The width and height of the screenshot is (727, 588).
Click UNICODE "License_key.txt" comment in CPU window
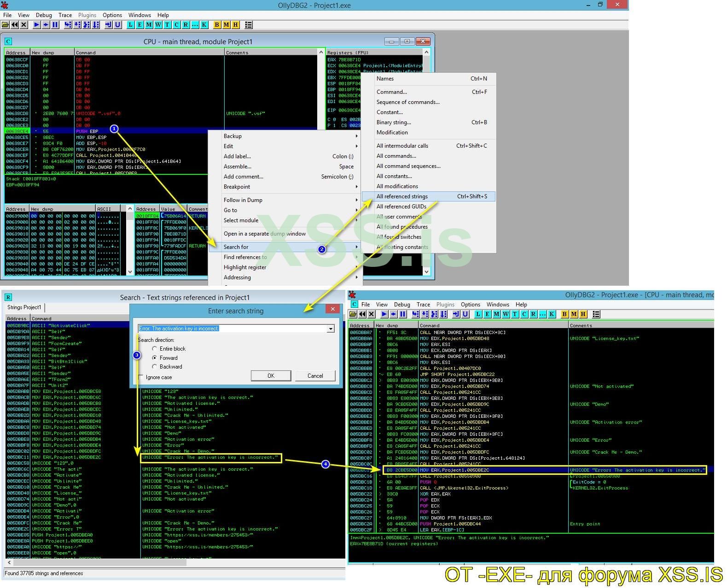pos(605,338)
